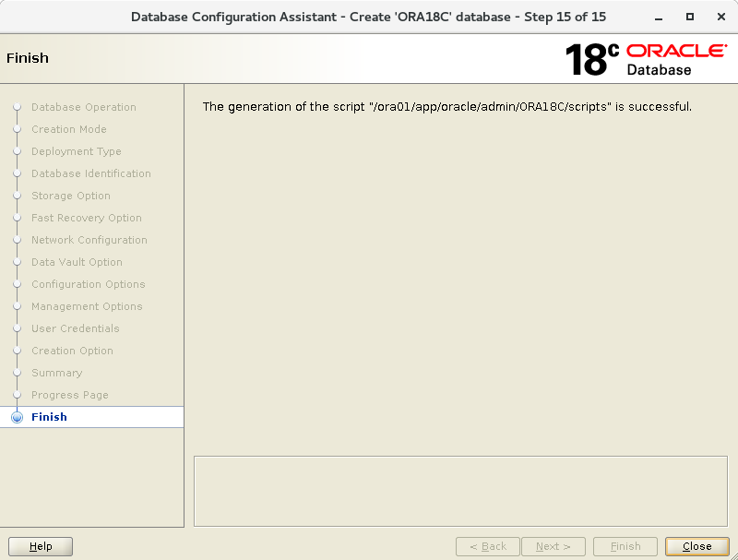The width and height of the screenshot is (738, 560).
Task: Click the greyed-out Back button
Action: [488, 546]
